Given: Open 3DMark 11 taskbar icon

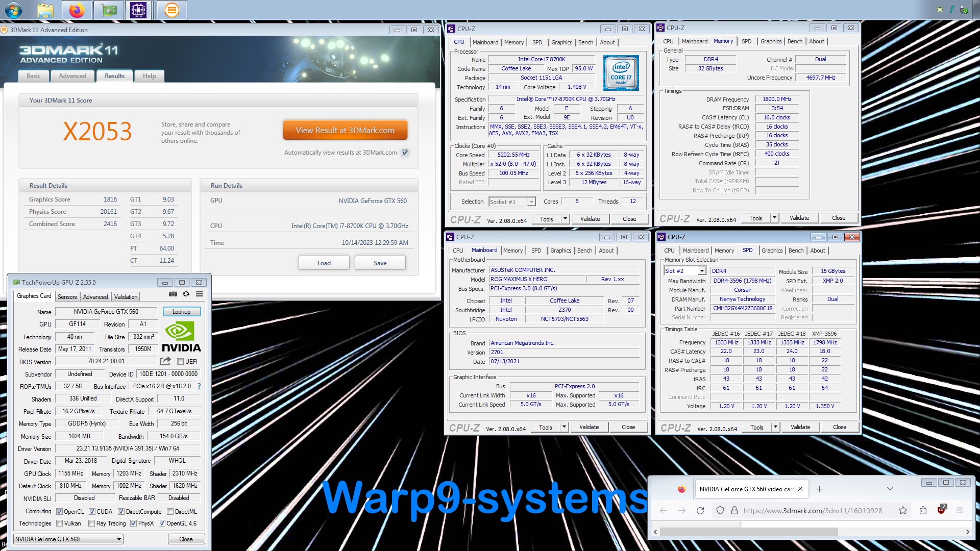Looking at the screenshot, I should pyautogui.click(x=172, y=10).
